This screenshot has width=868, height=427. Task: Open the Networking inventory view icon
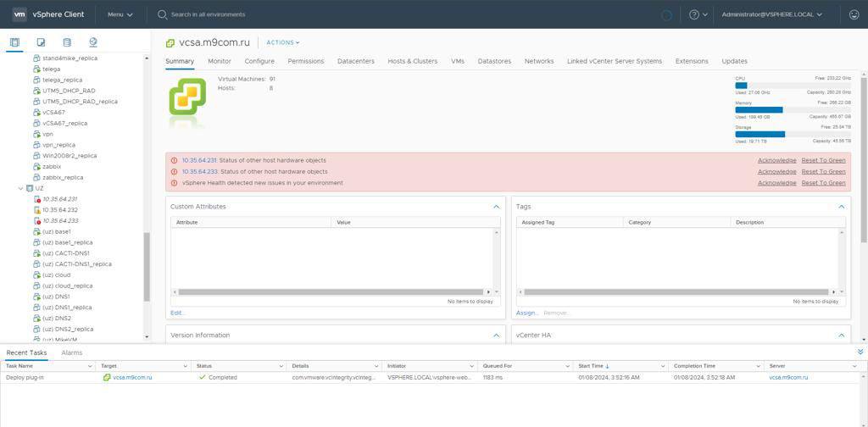tap(93, 42)
